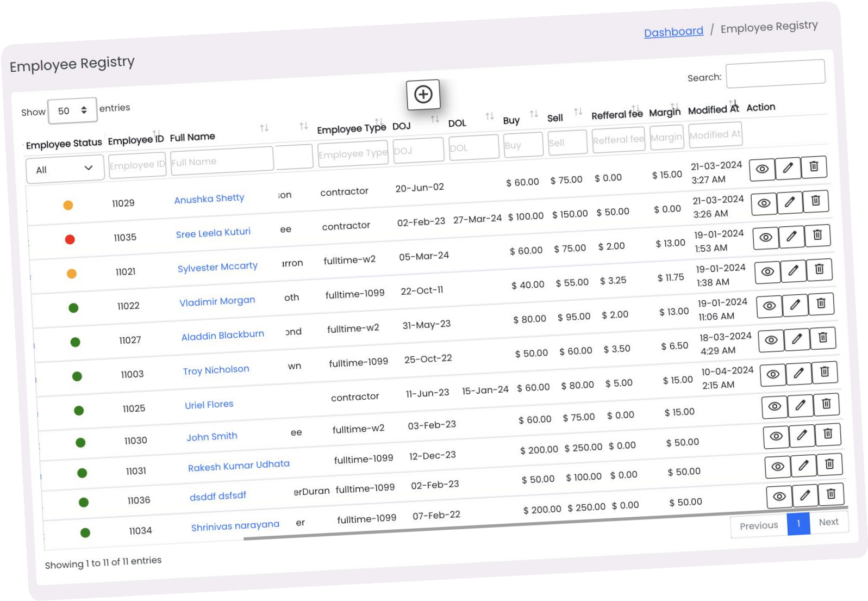The width and height of the screenshot is (868, 601).
Task: Delete Shrinivas narayana's row via trash icon
Action: coord(830,494)
